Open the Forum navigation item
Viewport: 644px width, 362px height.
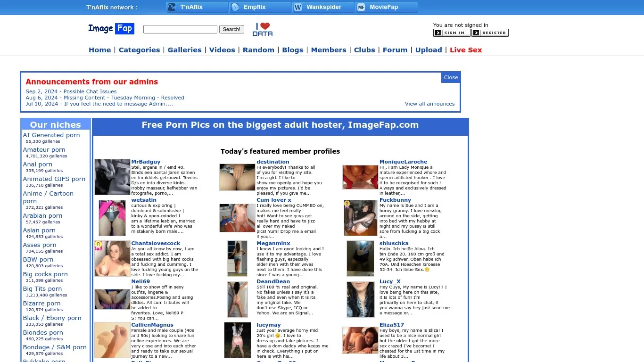click(x=395, y=49)
